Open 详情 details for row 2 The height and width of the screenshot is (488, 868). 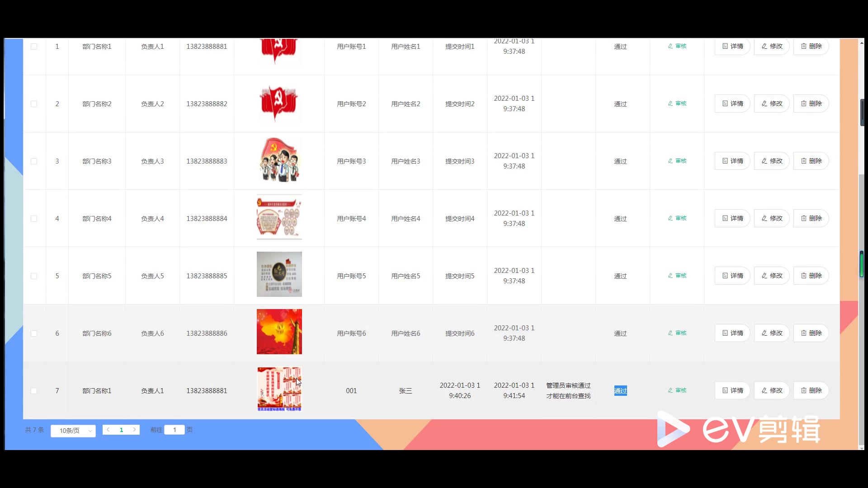click(732, 103)
